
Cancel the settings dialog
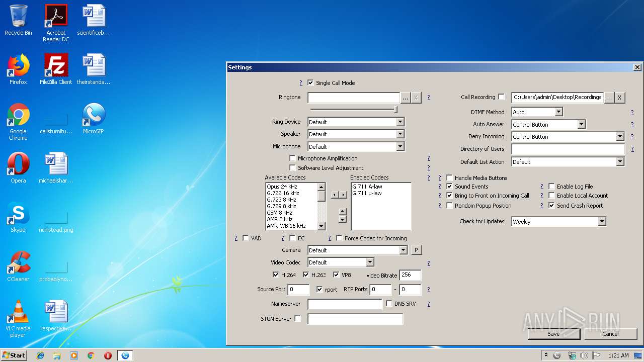[x=610, y=334]
